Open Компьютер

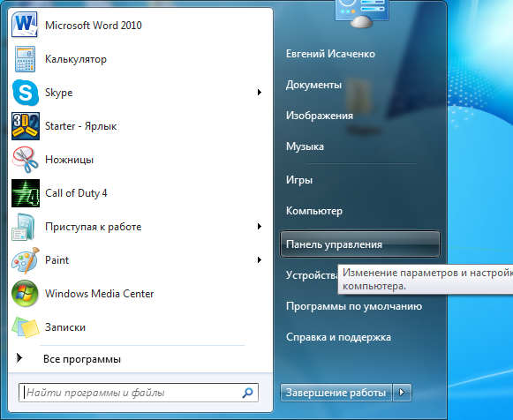[x=314, y=211]
